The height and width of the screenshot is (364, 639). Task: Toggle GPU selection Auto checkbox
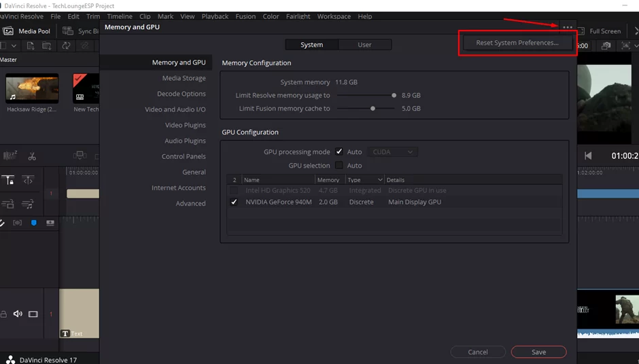[339, 165]
